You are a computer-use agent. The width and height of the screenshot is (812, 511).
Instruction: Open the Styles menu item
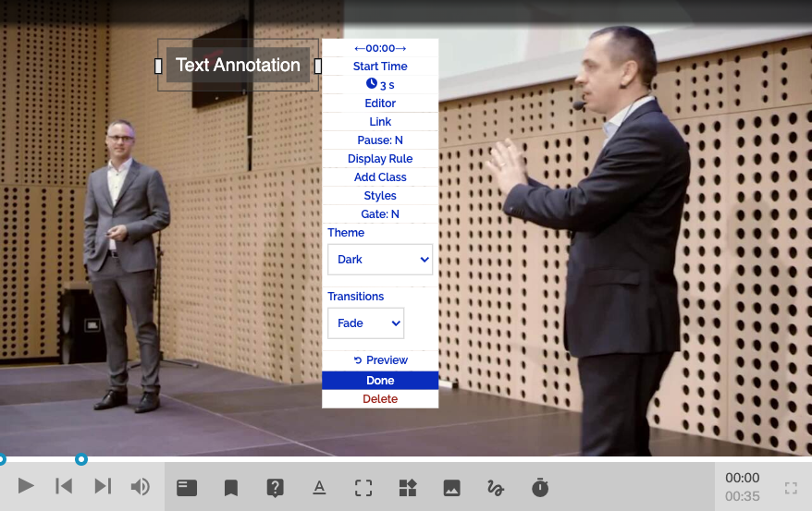pyautogui.click(x=380, y=196)
